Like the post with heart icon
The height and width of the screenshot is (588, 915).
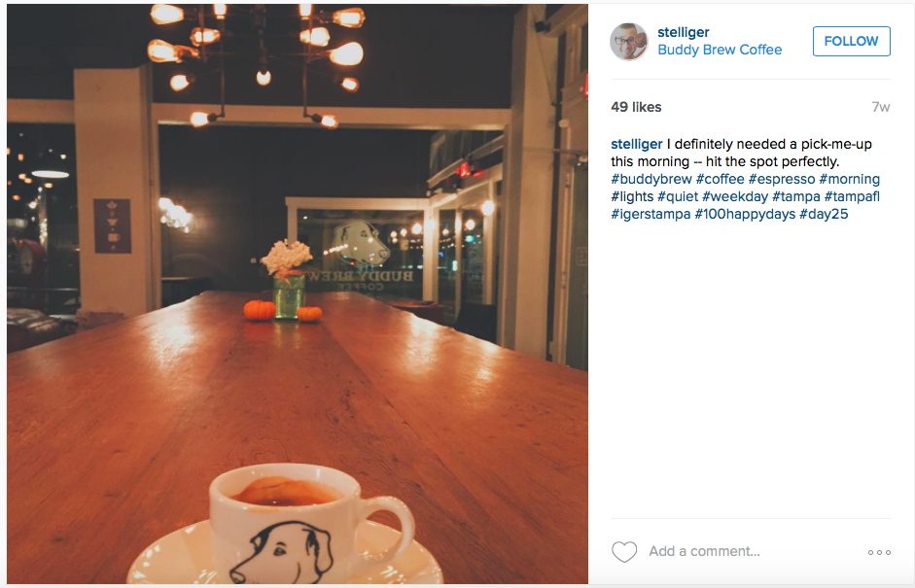624,552
